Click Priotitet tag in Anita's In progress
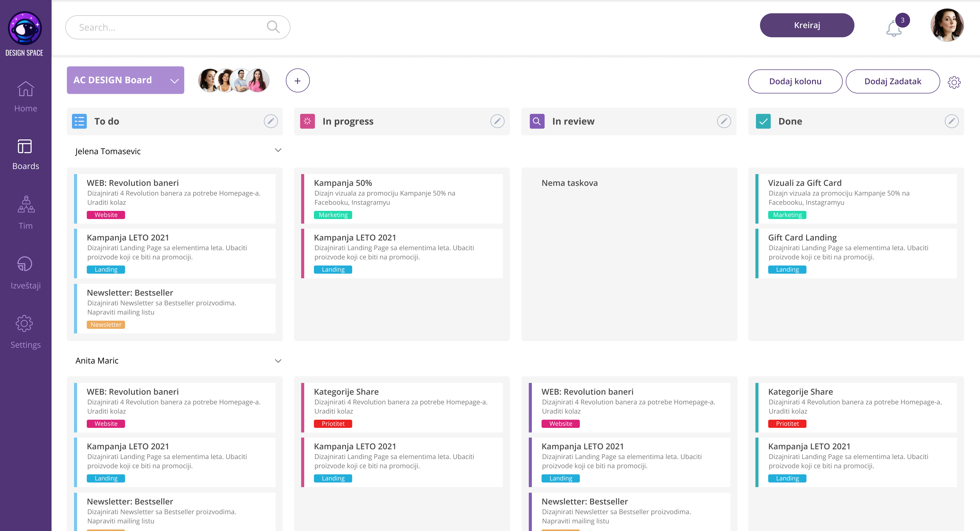This screenshot has width=980, height=531. point(333,424)
